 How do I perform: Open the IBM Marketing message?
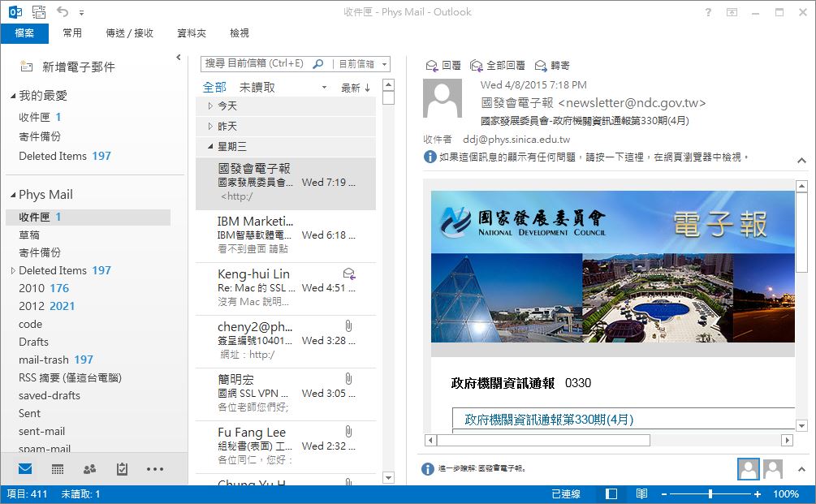(286, 235)
